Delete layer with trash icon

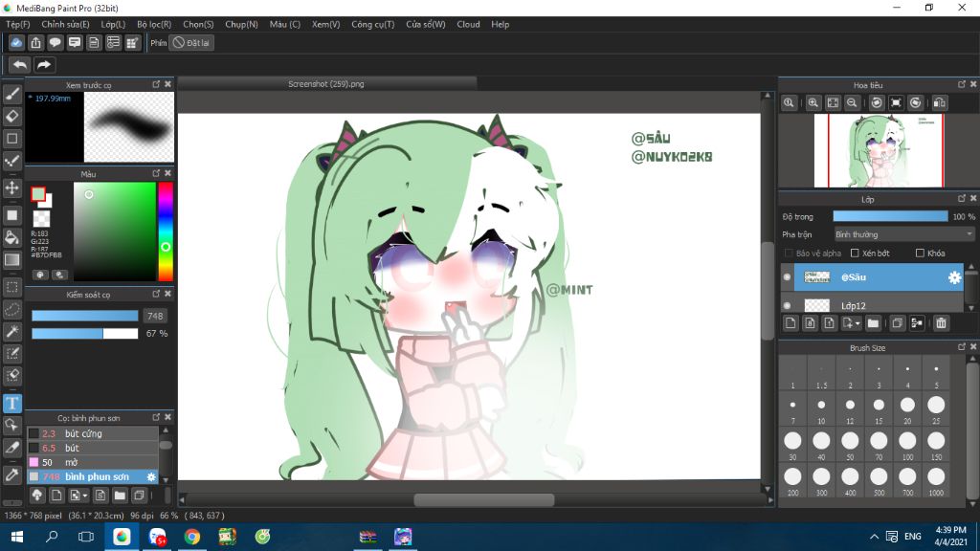[x=941, y=323]
